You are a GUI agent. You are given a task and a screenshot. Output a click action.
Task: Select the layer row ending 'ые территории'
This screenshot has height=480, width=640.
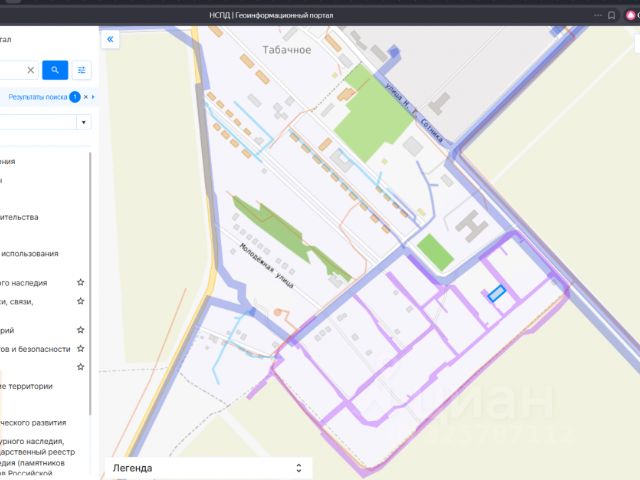pyautogui.click(x=26, y=386)
